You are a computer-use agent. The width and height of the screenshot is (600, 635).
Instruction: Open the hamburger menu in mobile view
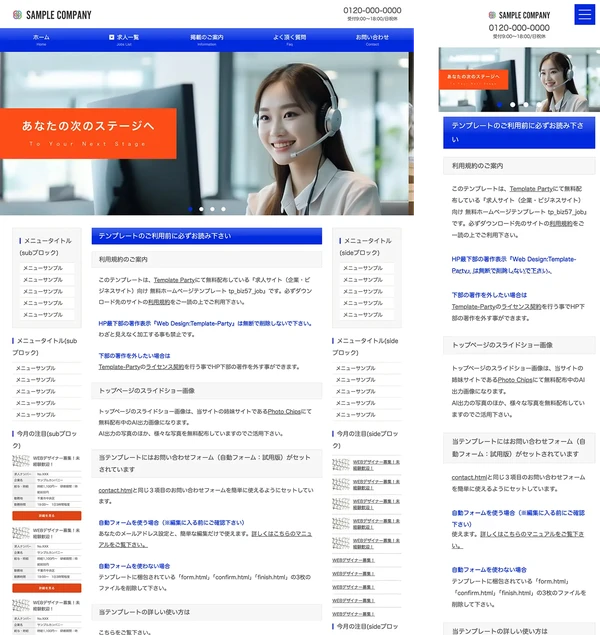tap(584, 14)
